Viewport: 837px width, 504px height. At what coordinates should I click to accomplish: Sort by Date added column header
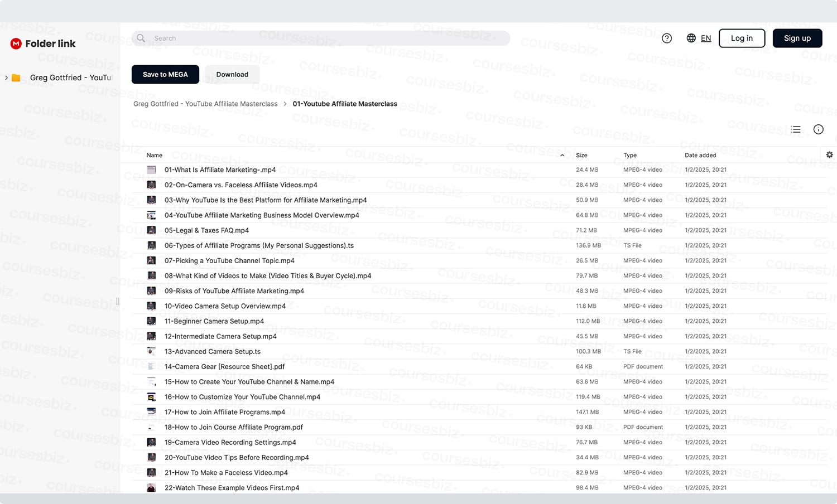(x=700, y=156)
